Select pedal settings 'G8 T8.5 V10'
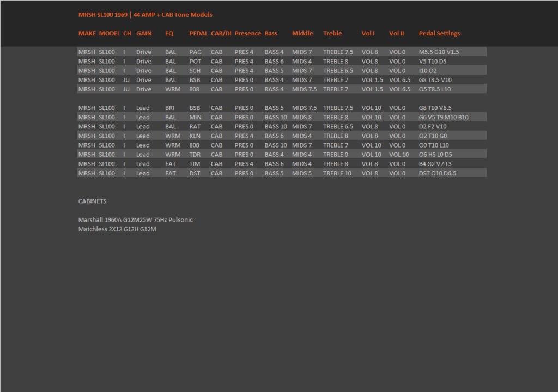 click(x=435, y=80)
